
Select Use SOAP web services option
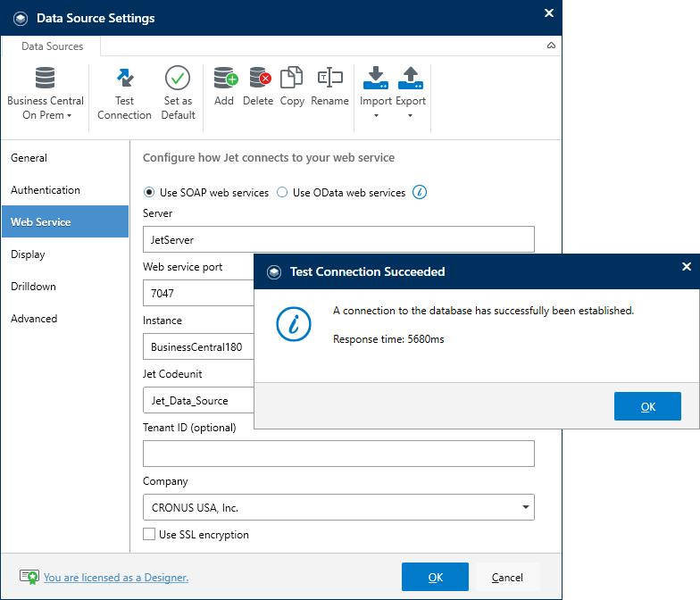148,193
